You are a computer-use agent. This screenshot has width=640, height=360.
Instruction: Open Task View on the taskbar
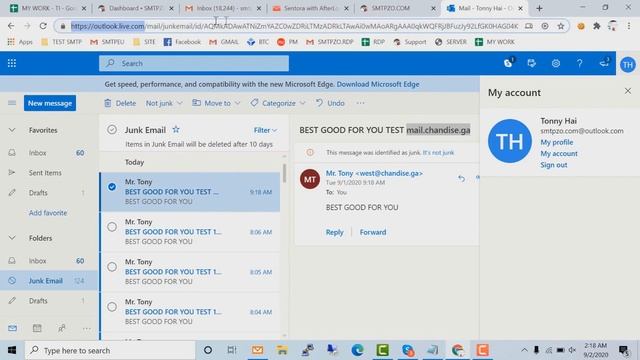232,350
